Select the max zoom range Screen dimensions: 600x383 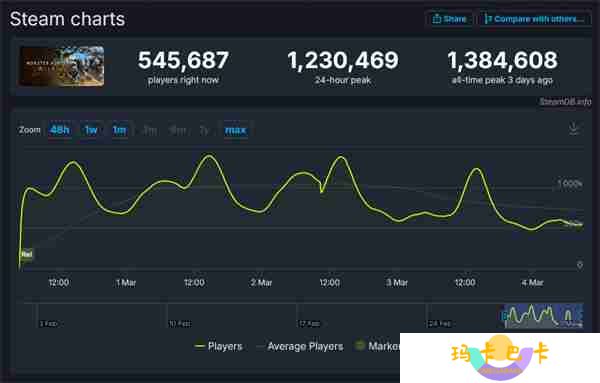pos(235,130)
